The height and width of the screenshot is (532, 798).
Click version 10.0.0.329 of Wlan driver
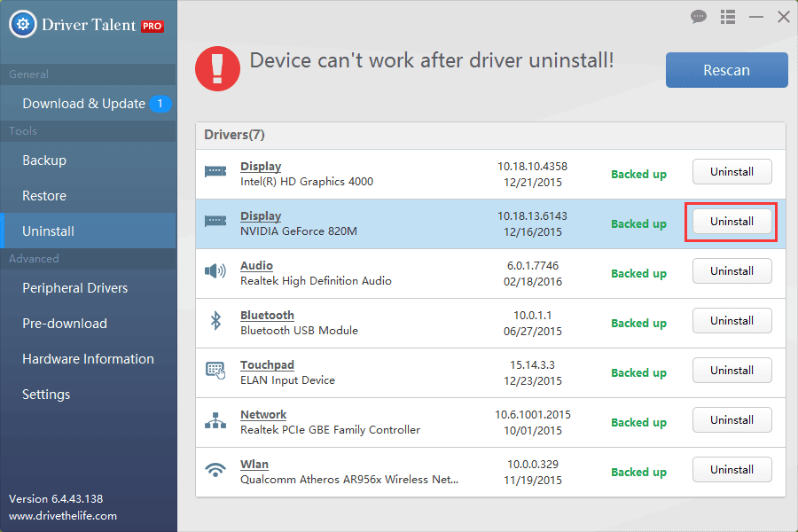(x=533, y=465)
